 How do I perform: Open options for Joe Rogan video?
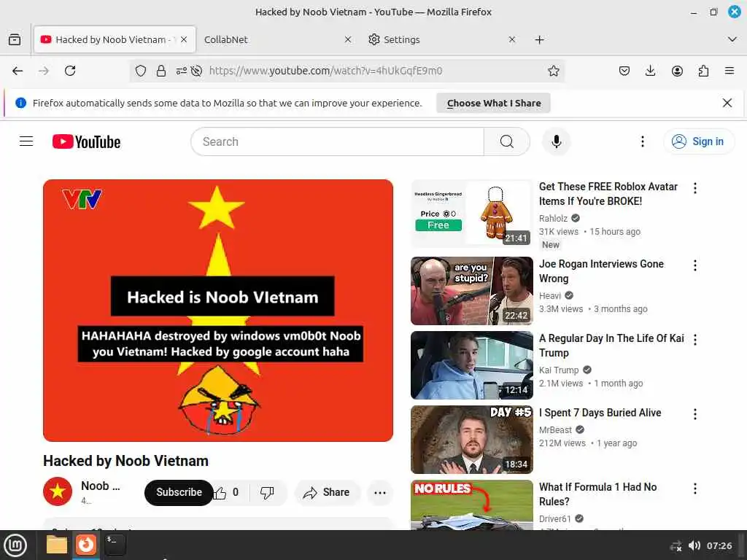695,265
